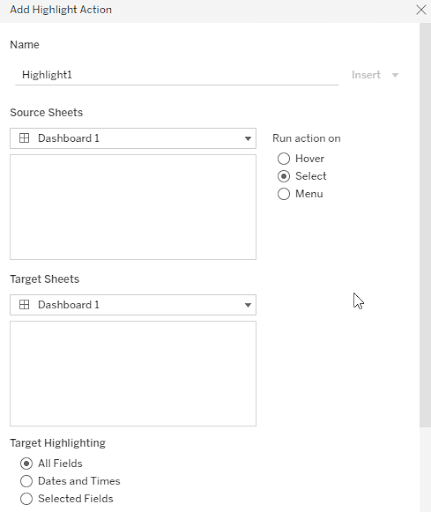Click inside the Source Sheets list box
The width and height of the screenshot is (431, 512).
point(133,207)
